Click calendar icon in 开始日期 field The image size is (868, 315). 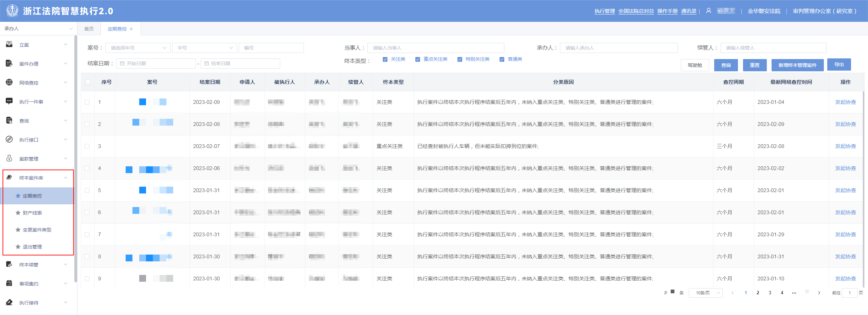click(122, 63)
